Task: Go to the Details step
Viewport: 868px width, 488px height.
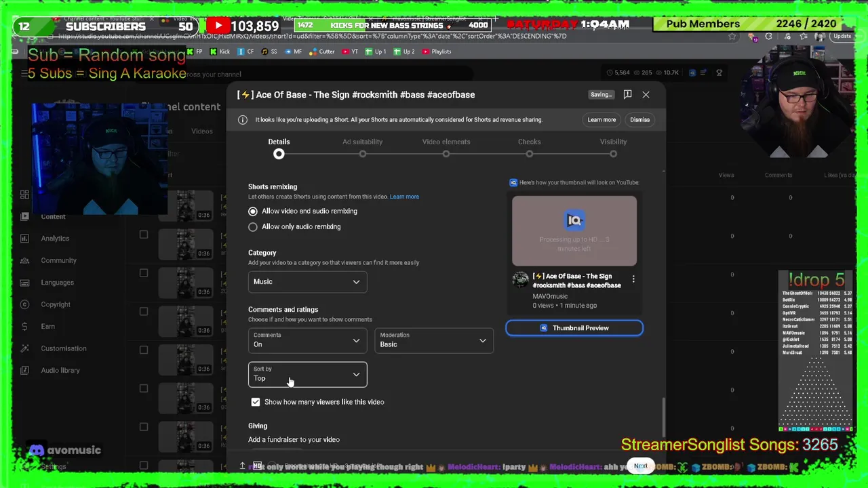Action: point(279,148)
